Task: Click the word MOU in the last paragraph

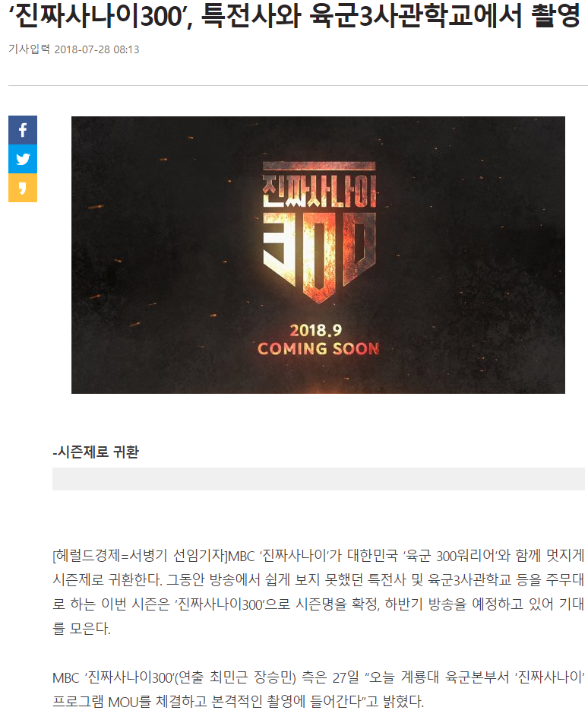Action: click(x=124, y=702)
